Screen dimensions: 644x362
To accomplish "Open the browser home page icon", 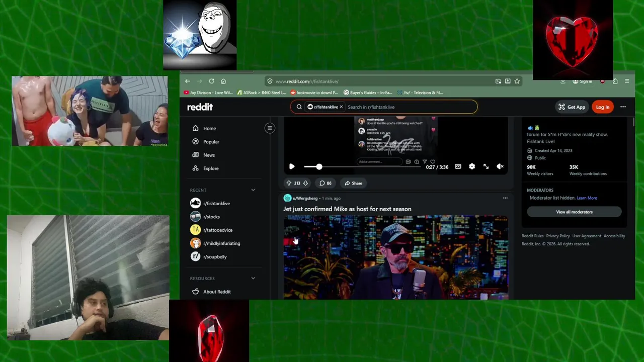I will [x=223, y=81].
